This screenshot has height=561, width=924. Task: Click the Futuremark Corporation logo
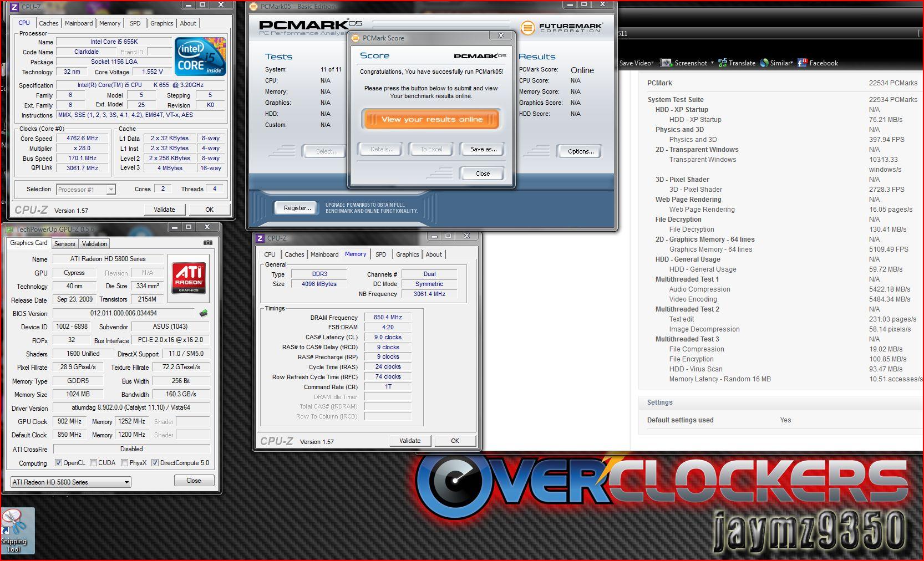click(562, 27)
